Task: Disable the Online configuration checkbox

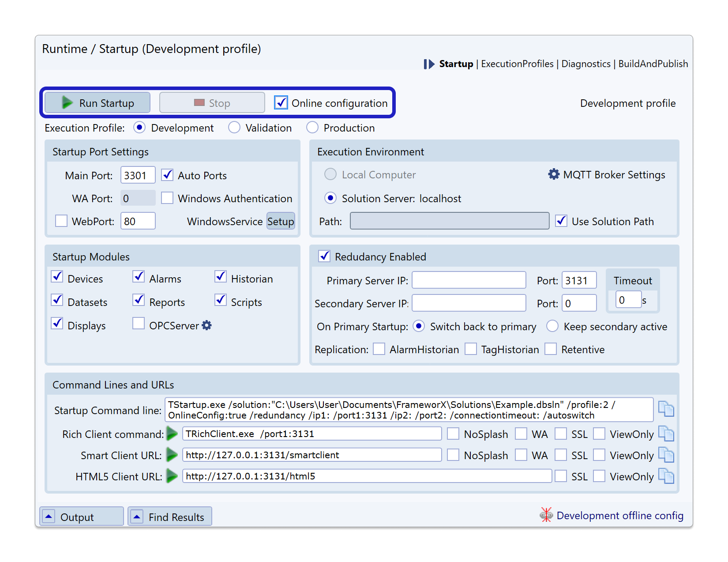Action: (x=281, y=102)
